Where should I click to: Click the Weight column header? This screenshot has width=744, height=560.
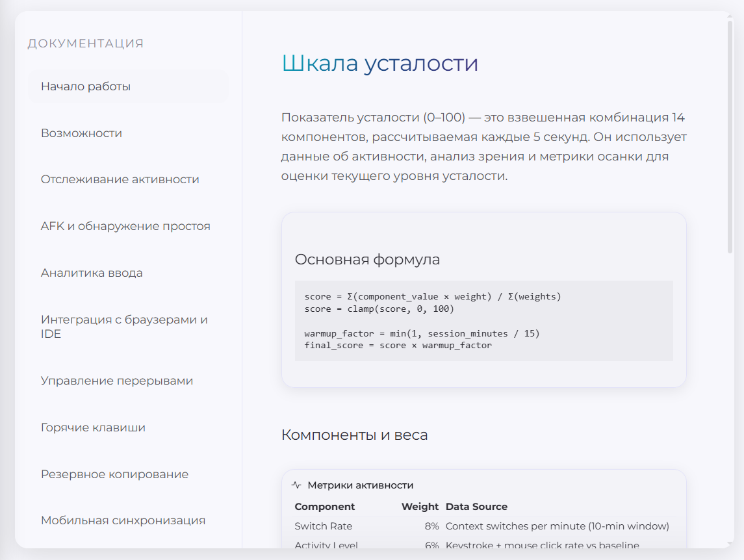click(x=420, y=506)
